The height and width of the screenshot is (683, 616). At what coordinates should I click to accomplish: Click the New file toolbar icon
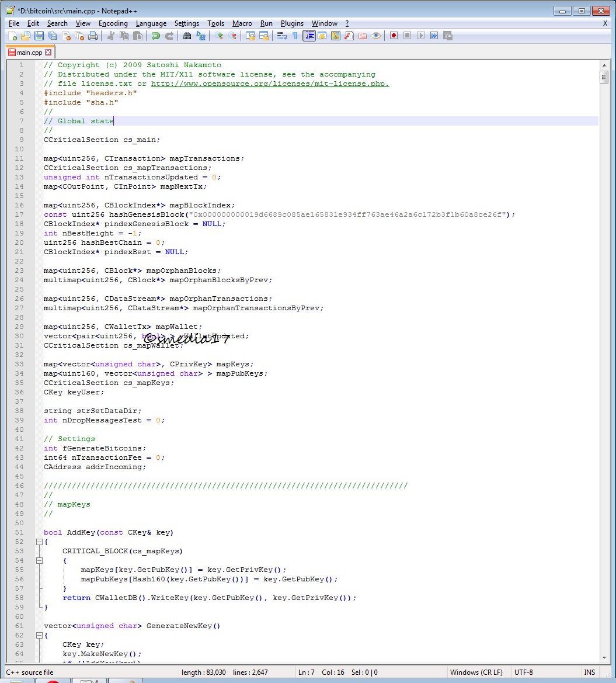tap(12, 36)
